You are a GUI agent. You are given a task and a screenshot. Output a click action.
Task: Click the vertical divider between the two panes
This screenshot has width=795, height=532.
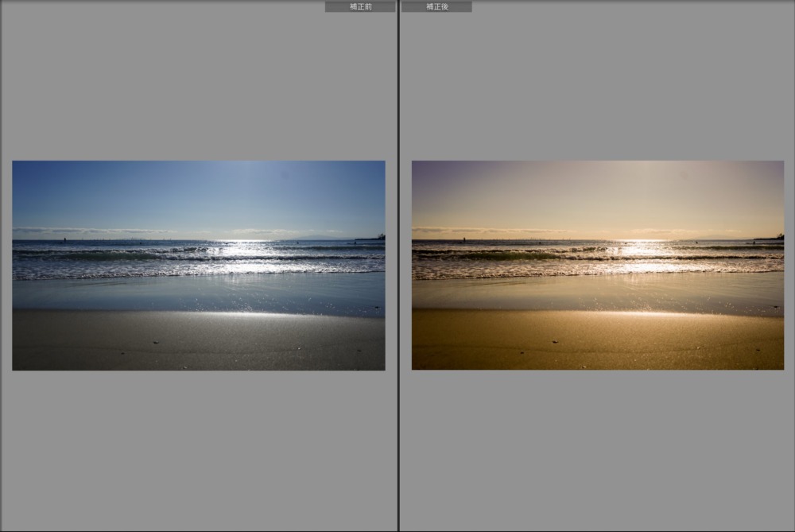click(398, 266)
